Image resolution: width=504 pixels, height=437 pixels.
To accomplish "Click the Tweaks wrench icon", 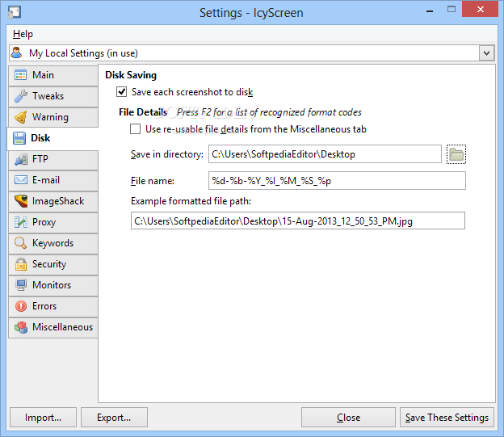I will [20, 96].
